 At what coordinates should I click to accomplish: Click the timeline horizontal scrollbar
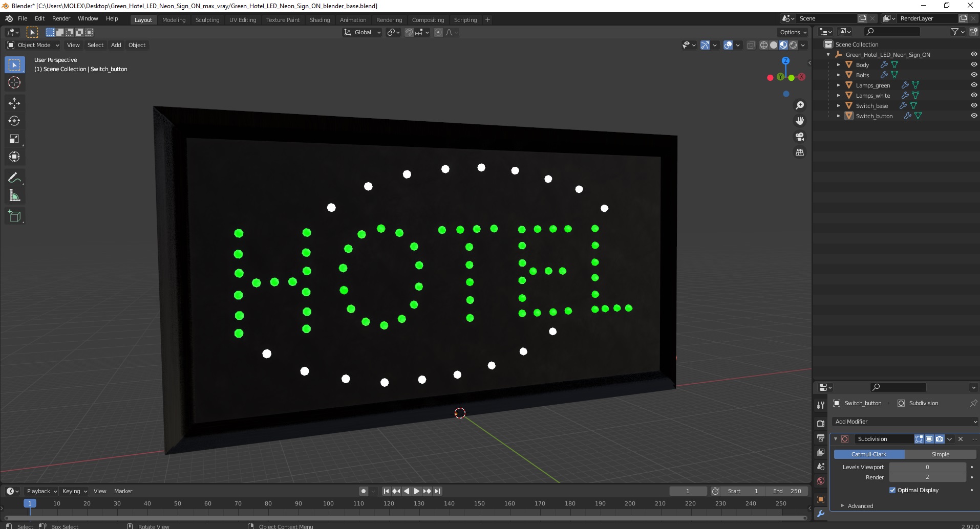[404, 518]
